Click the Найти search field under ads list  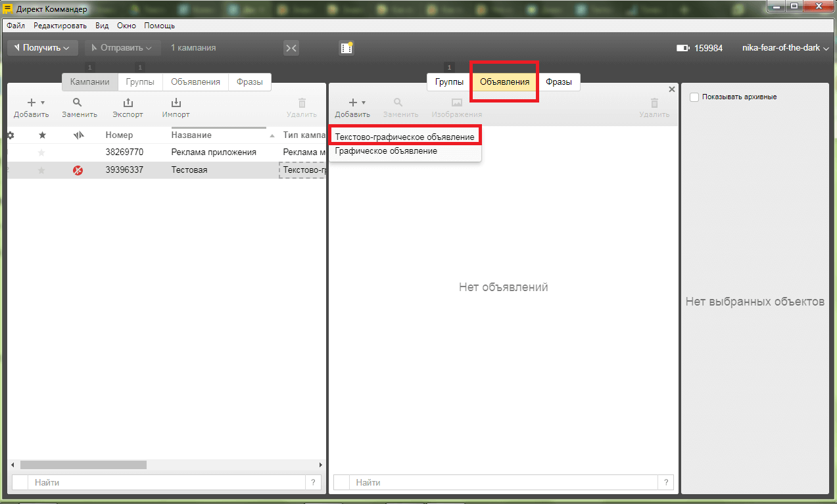[x=503, y=482]
